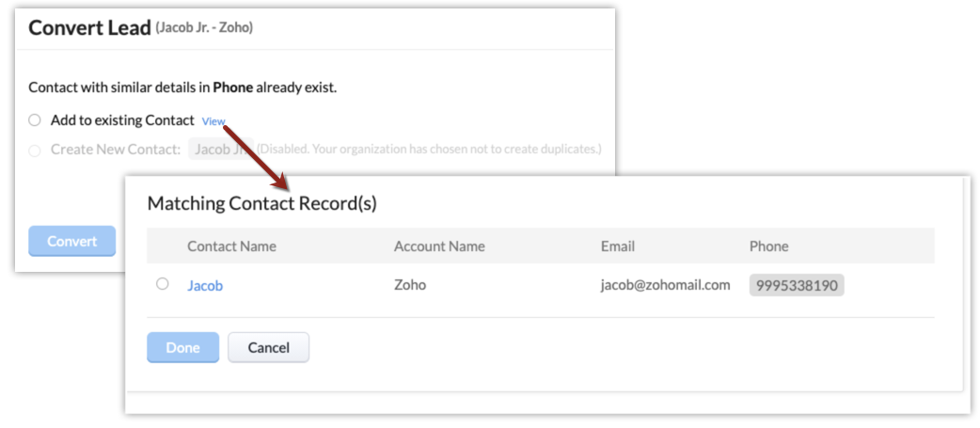The height and width of the screenshot is (428, 980).
Task: Click the Email column header
Action: pos(618,246)
